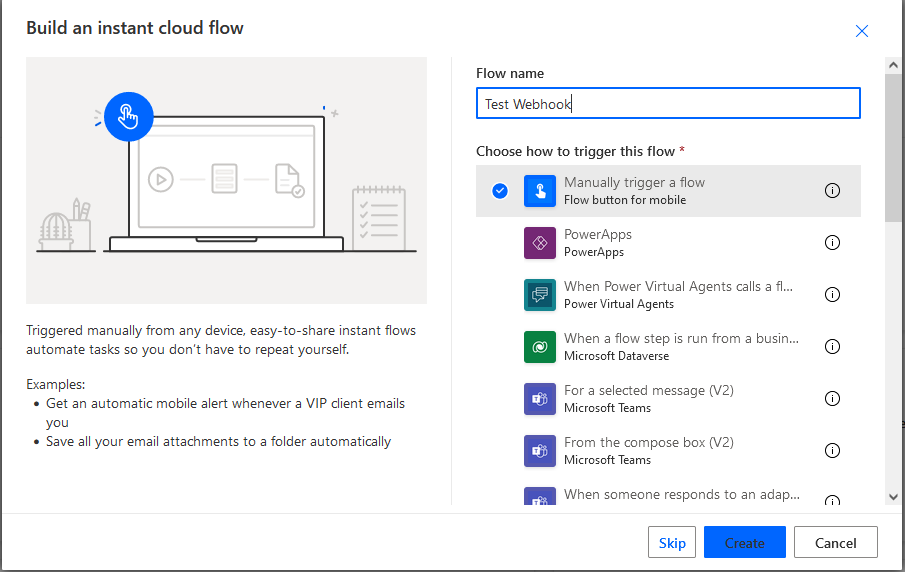Click the trigger list scroll up arrow

[x=893, y=65]
